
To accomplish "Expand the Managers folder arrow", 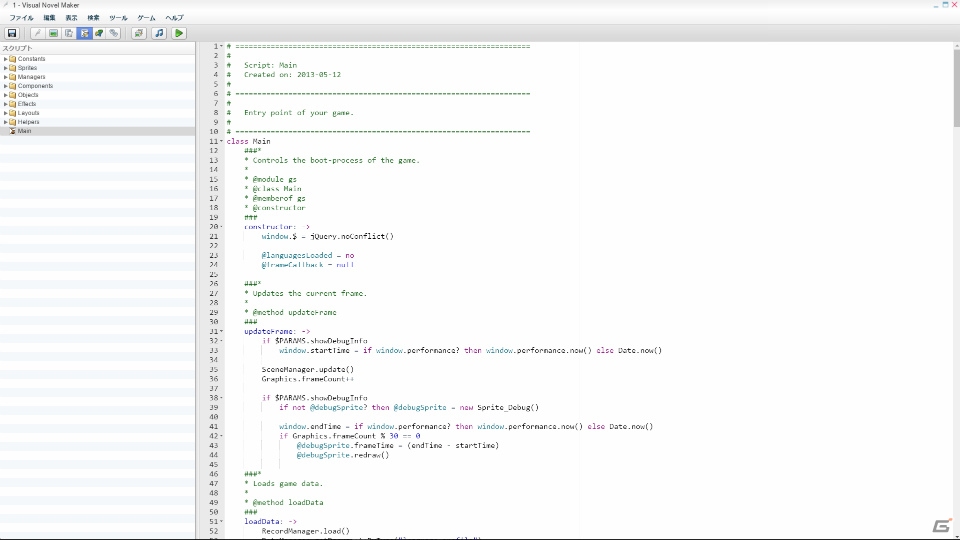I will click(6, 77).
